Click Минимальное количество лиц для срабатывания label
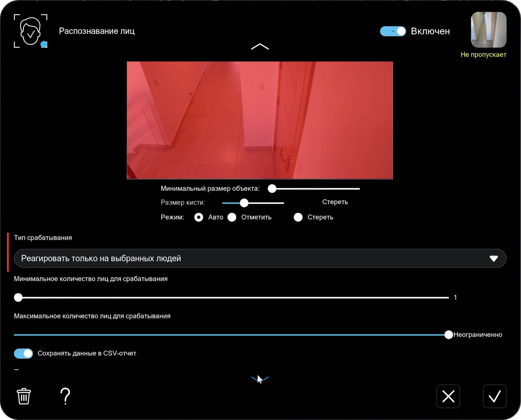Screen dimensions: 521x420 click(91, 279)
